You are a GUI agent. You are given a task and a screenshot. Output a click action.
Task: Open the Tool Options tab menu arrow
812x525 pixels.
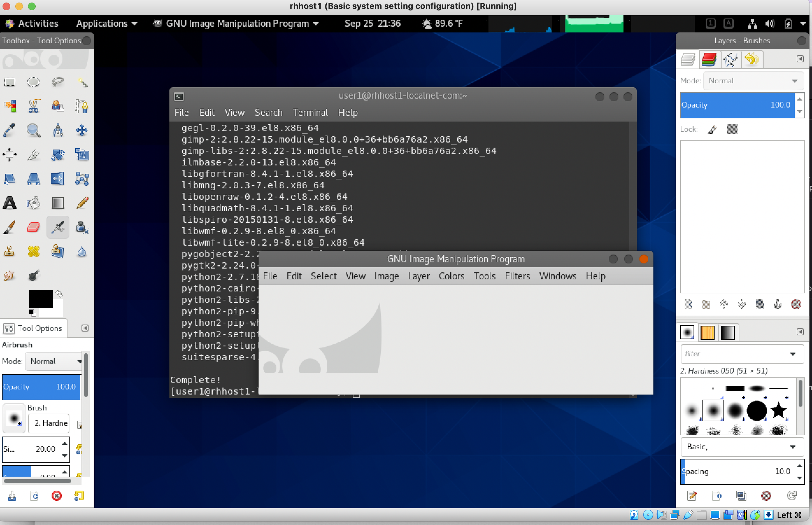point(85,328)
